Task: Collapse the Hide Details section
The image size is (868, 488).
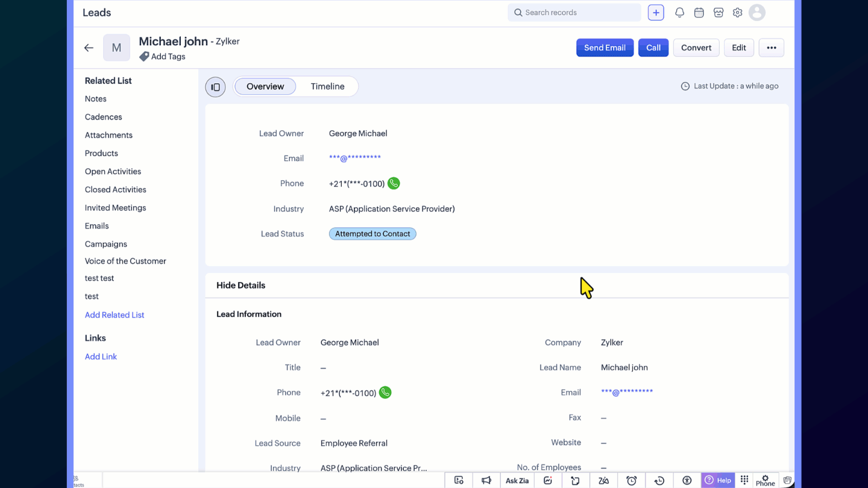Action: tap(241, 285)
